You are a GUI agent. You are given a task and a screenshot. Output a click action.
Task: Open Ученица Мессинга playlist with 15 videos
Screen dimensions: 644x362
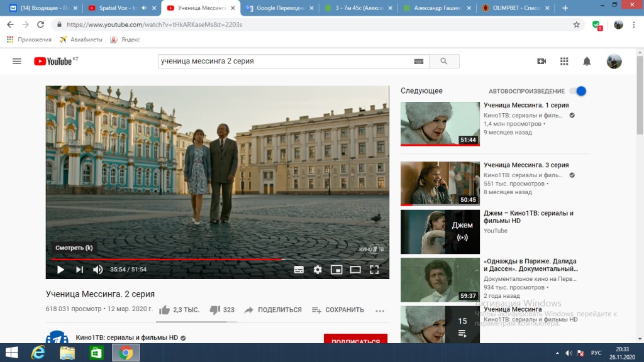tap(440, 324)
